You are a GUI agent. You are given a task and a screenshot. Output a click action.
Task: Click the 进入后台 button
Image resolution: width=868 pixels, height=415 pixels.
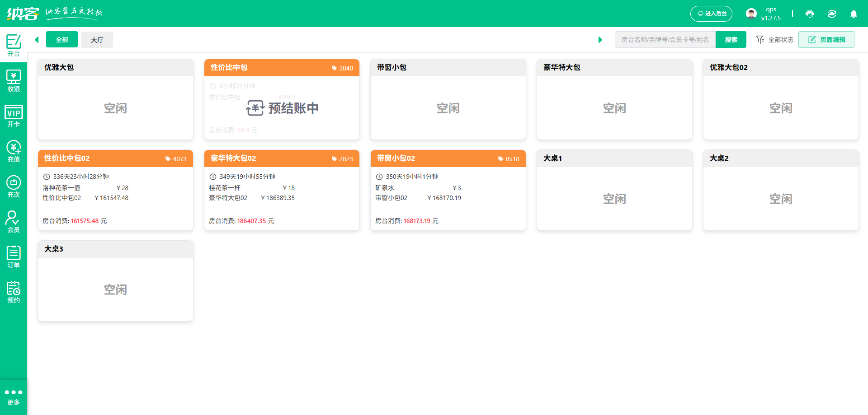[x=711, y=14]
